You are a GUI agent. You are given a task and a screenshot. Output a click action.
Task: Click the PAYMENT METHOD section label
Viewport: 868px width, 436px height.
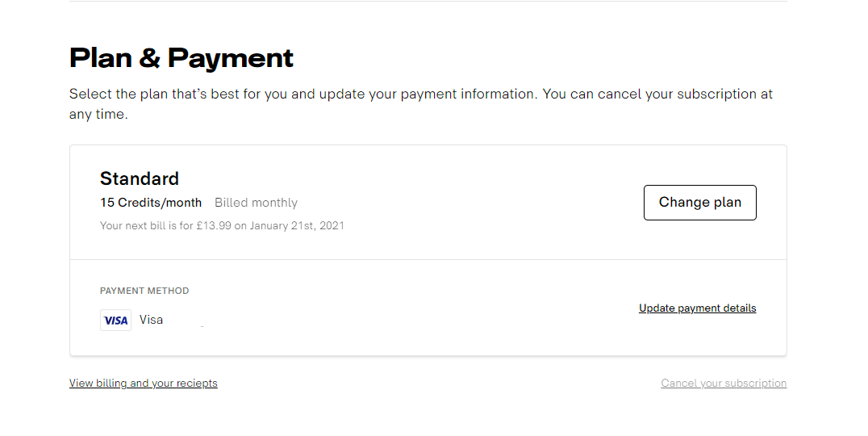point(144,291)
